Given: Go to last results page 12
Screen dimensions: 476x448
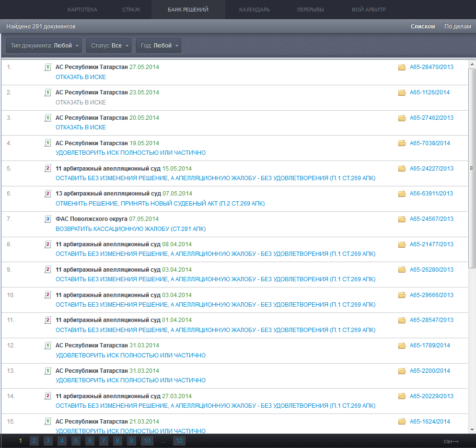Looking at the screenshot, I should point(179,441).
